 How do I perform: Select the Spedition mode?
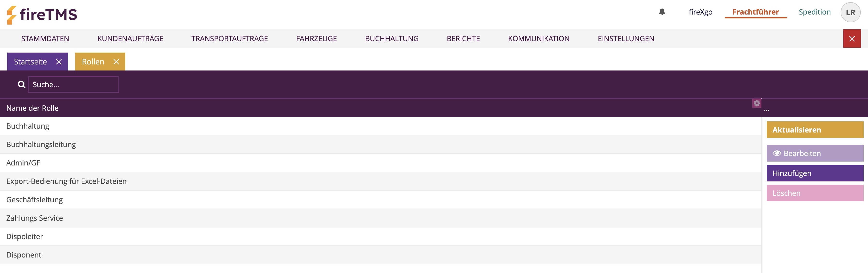click(x=814, y=12)
